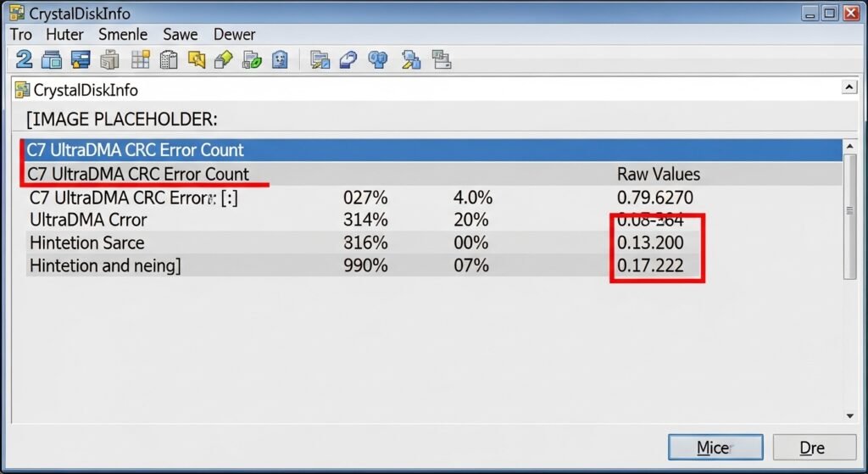Click the last toolbar icon with monitors
The image size is (868, 474).
[440, 59]
